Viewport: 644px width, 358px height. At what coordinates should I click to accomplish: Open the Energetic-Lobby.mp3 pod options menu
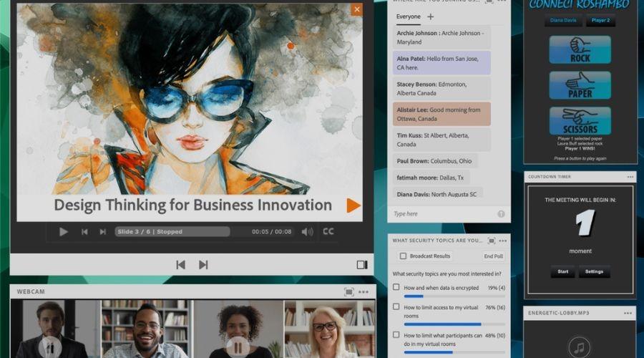point(628,313)
